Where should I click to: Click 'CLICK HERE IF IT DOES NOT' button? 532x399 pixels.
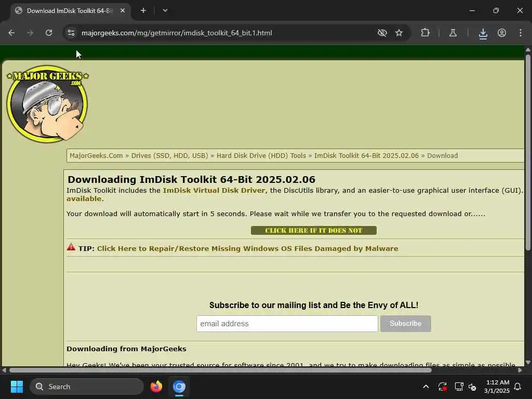[313, 230]
